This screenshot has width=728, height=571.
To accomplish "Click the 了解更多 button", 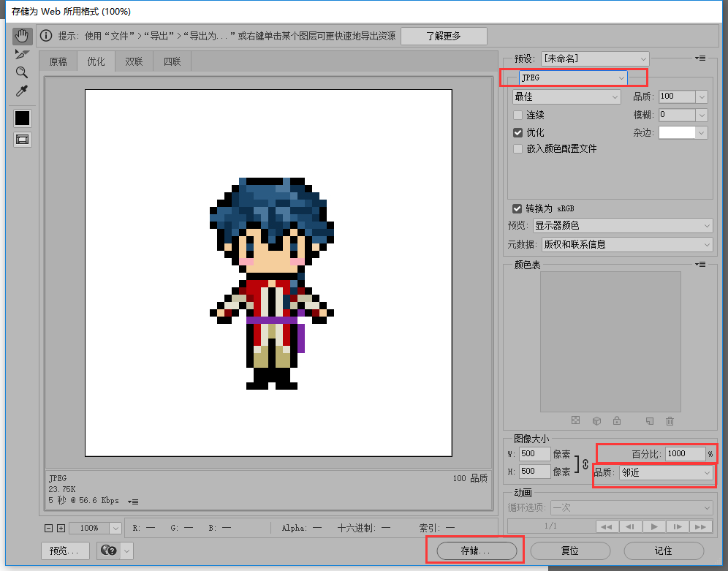I will [x=444, y=36].
